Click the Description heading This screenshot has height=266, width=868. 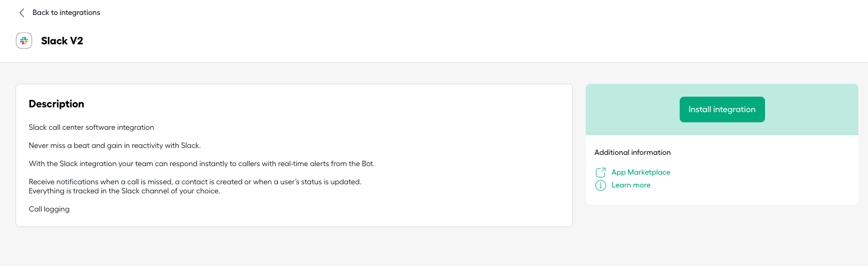(x=57, y=104)
